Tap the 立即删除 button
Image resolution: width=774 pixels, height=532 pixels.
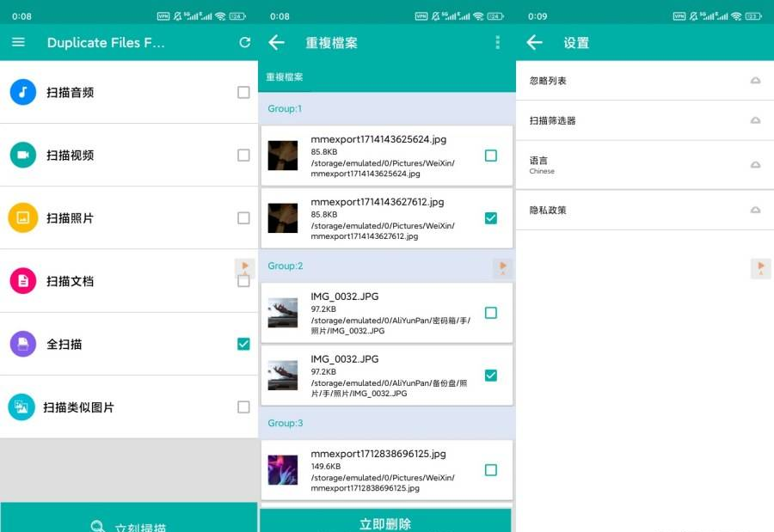[385, 521]
